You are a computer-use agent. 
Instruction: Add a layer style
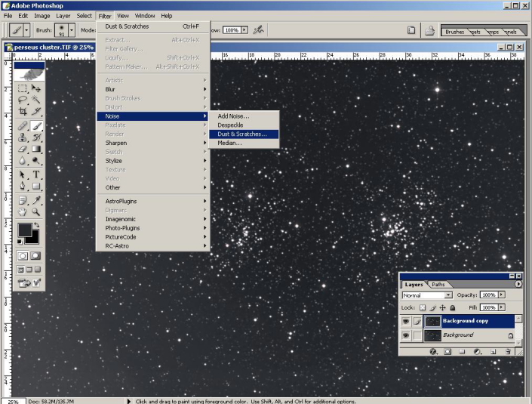click(433, 352)
